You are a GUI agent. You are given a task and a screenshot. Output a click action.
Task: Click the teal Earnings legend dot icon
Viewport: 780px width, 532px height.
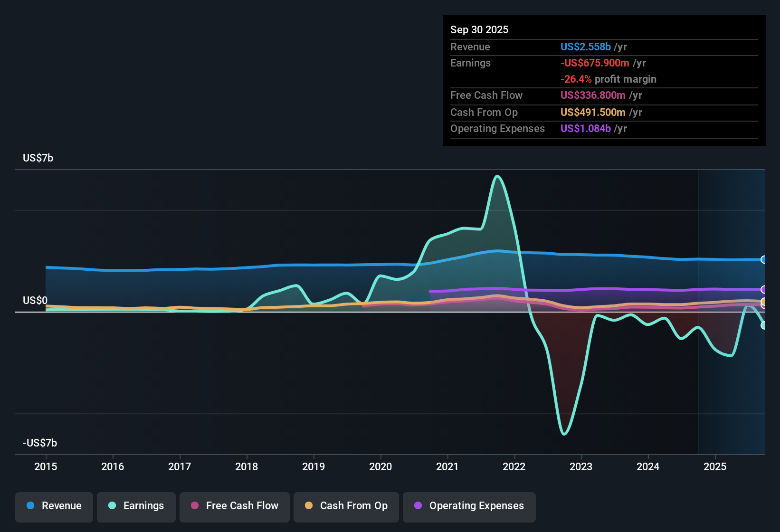[x=111, y=506]
